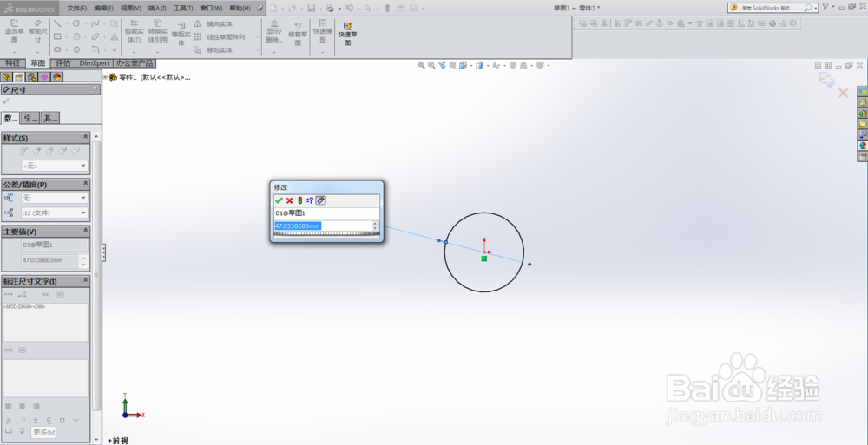
Task: Confirm value with green check in Modify dialog
Action: pos(279,200)
